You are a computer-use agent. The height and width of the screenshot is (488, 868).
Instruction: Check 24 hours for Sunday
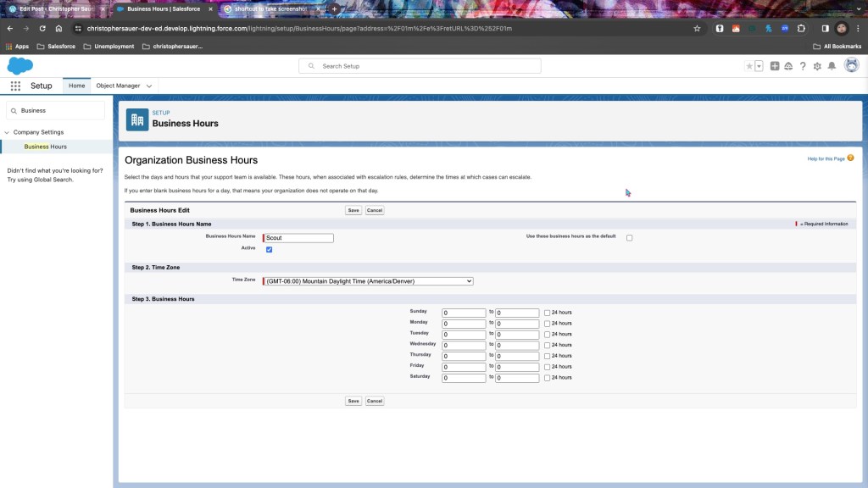point(547,313)
